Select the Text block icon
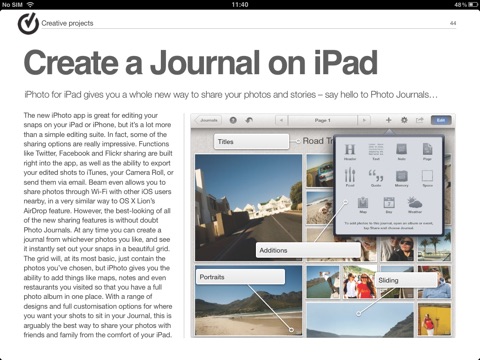 click(376, 149)
